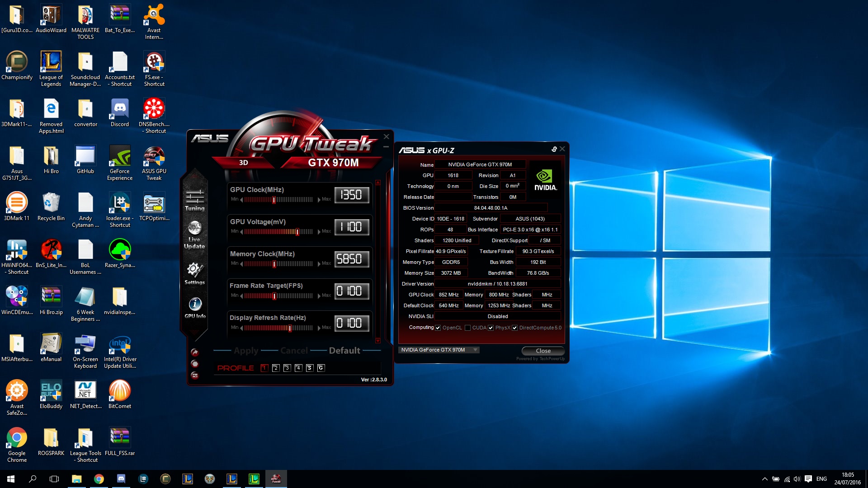Screen dimensions: 868x488
Task: Open the monitor graph icon in GPU Tweak
Action: (x=195, y=375)
